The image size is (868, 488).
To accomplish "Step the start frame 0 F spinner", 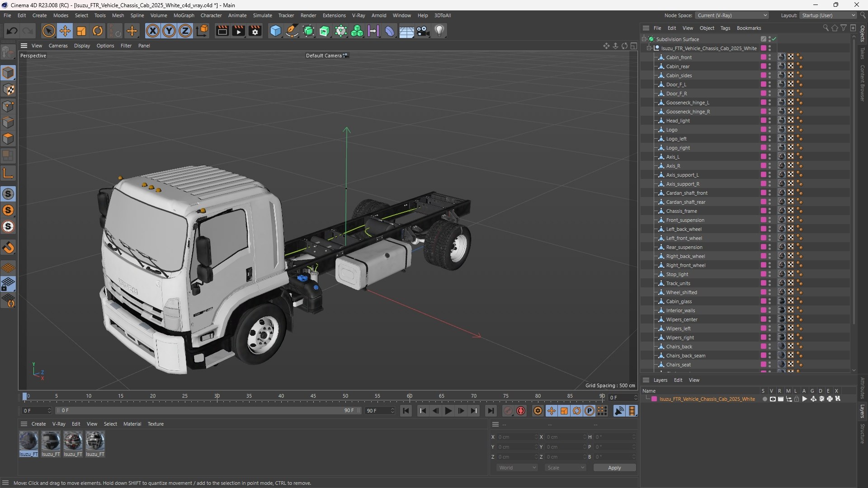I will click(x=49, y=411).
